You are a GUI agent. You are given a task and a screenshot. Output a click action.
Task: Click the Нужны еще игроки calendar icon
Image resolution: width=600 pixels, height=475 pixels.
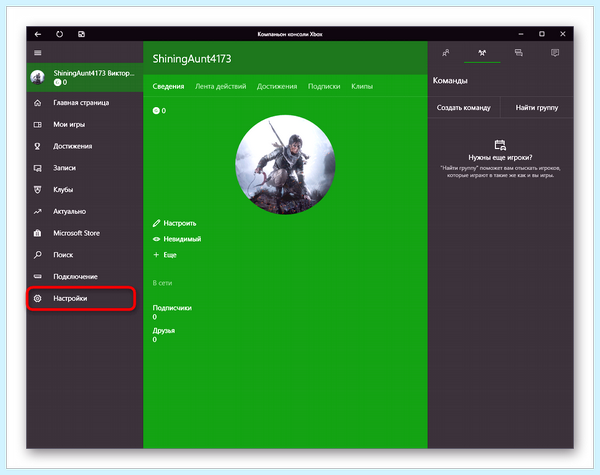pyautogui.click(x=500, y=145)
